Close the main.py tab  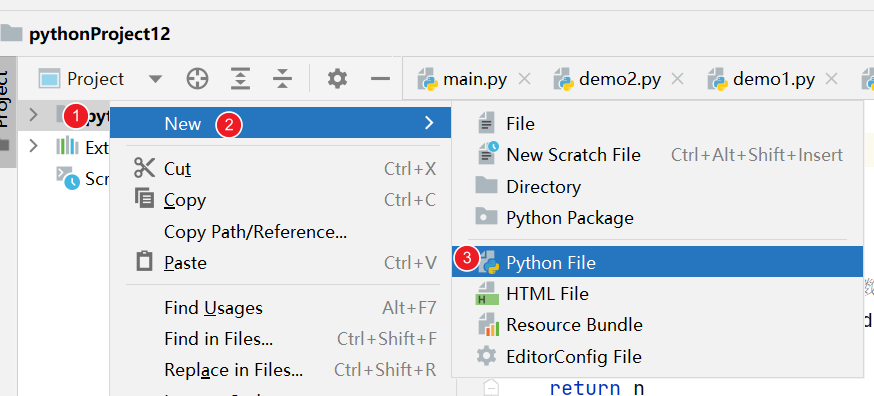[524, 79]
